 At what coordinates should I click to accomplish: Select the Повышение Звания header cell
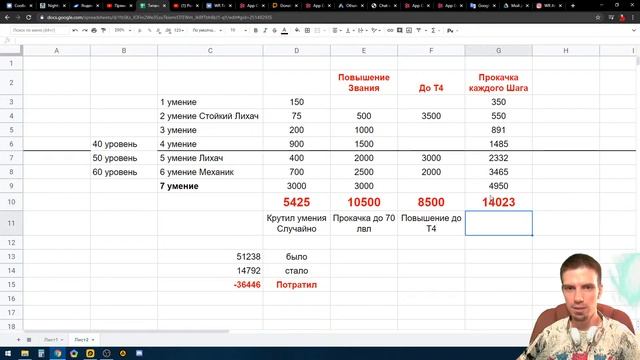[364, 82]
